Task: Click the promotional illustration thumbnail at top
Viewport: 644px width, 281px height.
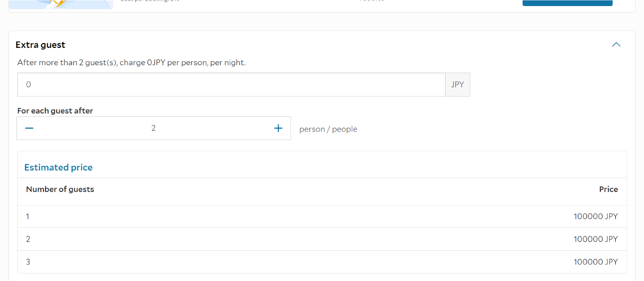Action: (x=60, y=4)
